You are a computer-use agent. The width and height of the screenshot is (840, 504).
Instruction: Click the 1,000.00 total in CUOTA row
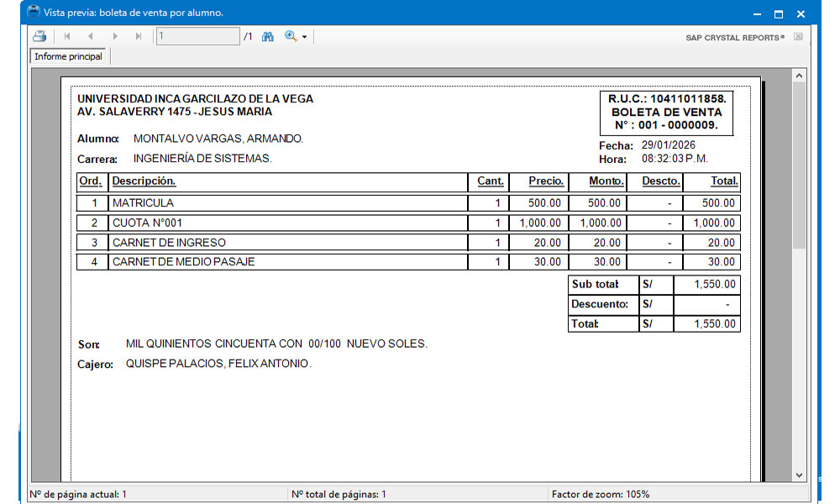point(714,223)
